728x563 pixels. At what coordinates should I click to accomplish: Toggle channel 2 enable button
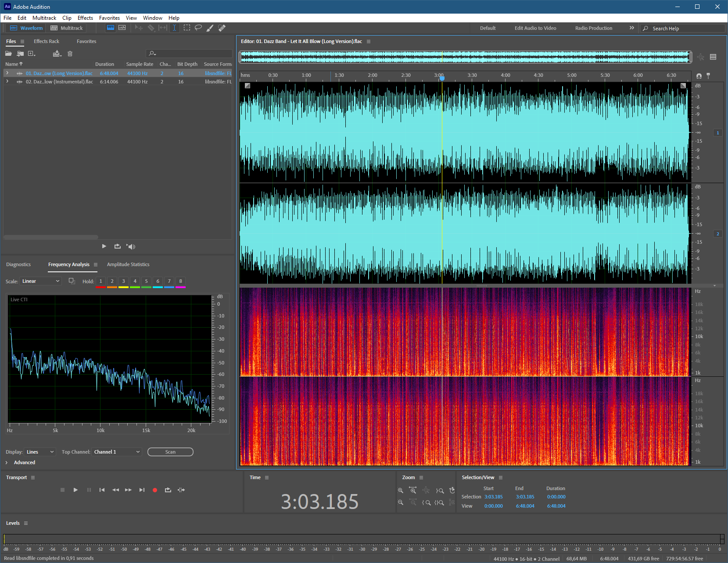[x=718, y=234]
